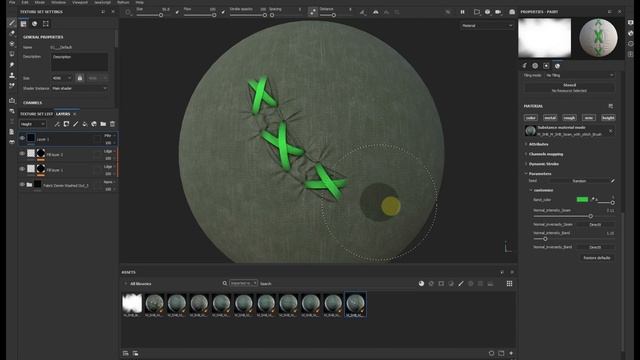640x360 pixels.
Task: Click All libraries in Assets panel
Action: tap(140, 284)
